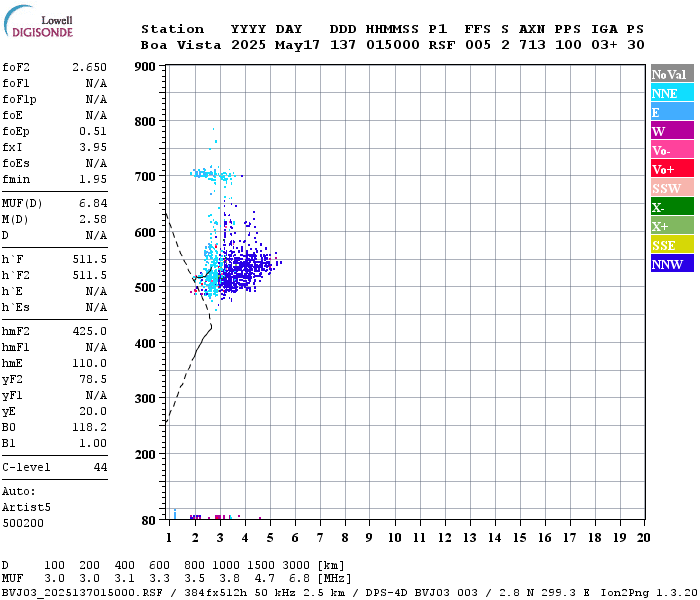Click the B1 value 1.00
700x600 pixels.
pyautogui.click(x=93, y=443)
